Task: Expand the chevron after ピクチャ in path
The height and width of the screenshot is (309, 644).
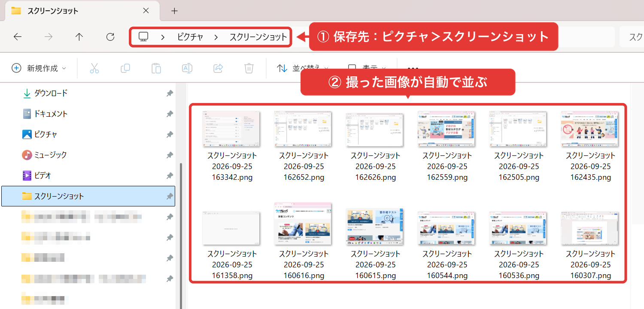Action: 216,37
